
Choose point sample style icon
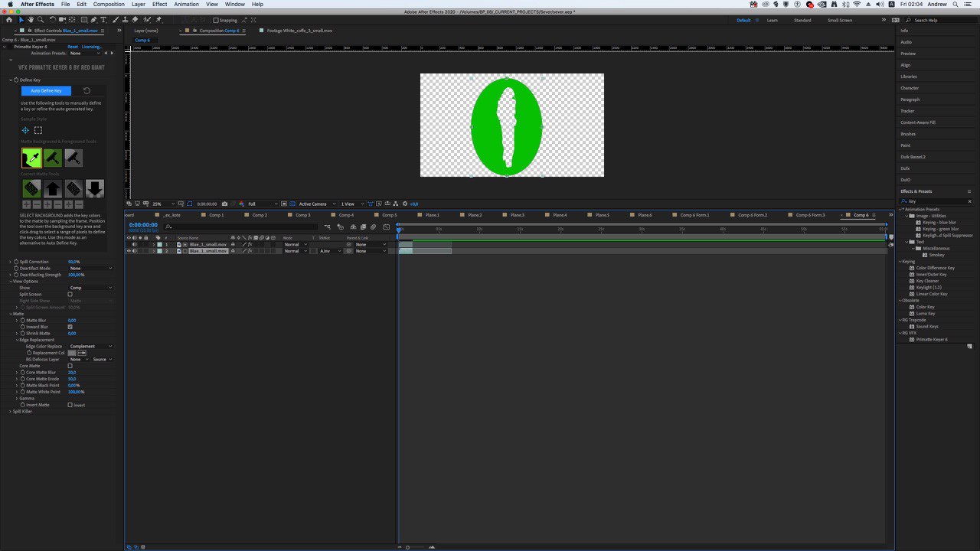pyautogui.click(x=25, y=130)
